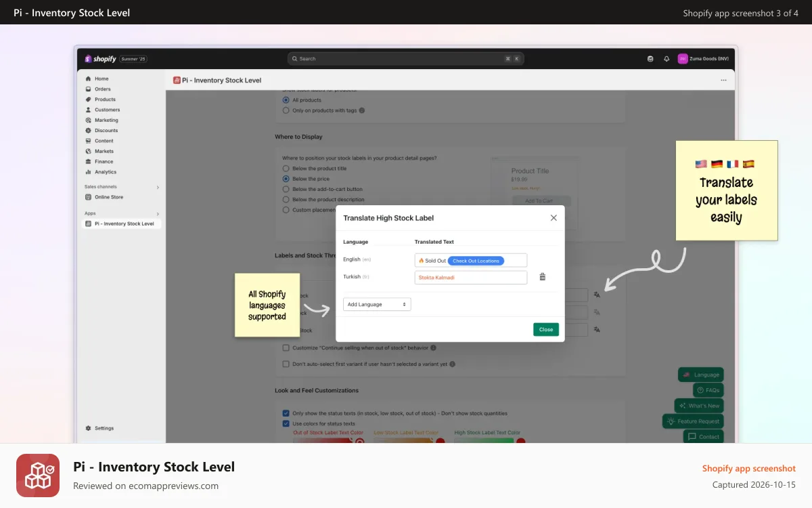Open Settings gear in the sidebar
The image size is (812, 508).
(89, 428)
